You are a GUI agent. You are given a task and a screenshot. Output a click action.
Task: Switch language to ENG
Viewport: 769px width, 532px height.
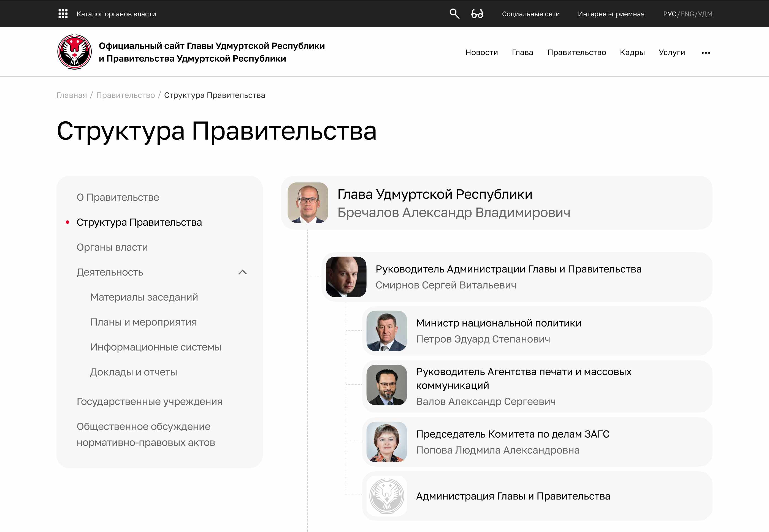(x=687, y=14)
